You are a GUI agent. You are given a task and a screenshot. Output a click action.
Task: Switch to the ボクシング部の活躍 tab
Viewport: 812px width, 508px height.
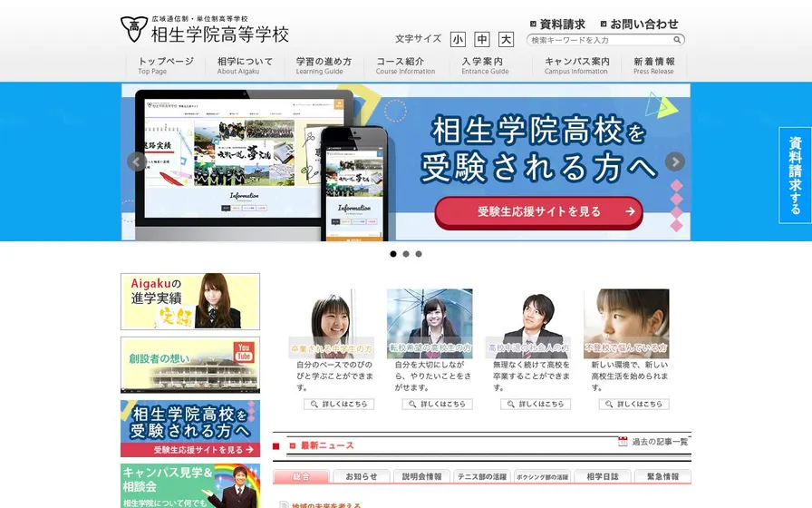coord(542,476)
